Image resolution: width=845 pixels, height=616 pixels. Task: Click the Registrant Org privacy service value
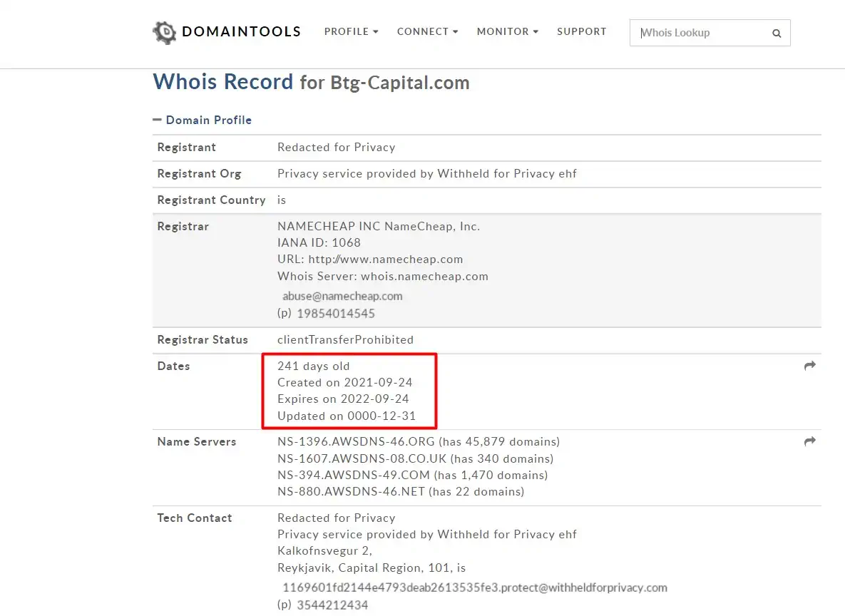click(427, 174)
